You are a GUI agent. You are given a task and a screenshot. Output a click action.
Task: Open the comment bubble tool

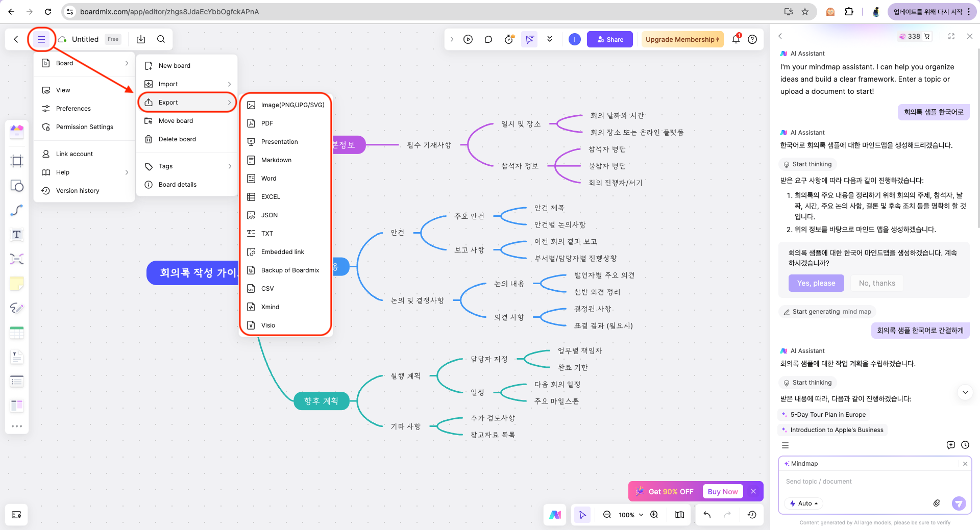pyautogui.click(x=488, y=39)
